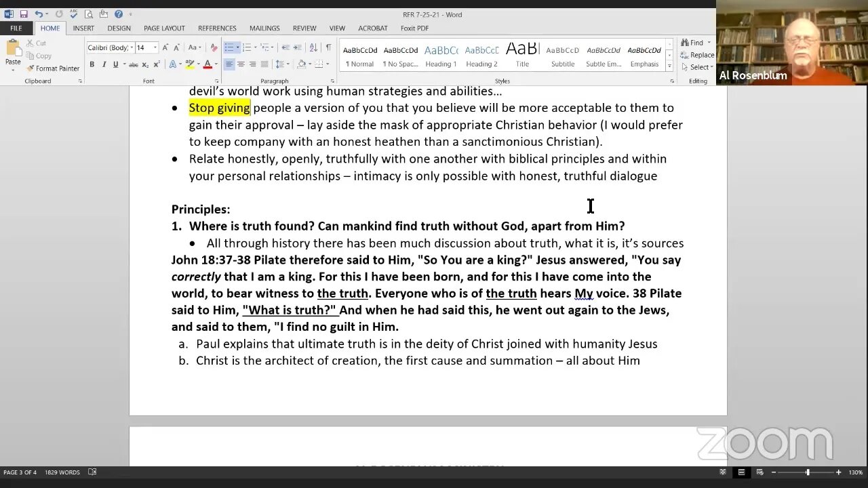
Task: Toggle show paragraph marks
Action: tap(328, 47)
